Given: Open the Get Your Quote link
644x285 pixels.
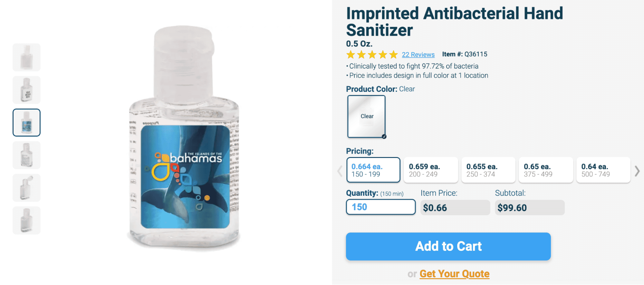Looking at the screenshot, I should pos(455,274).
